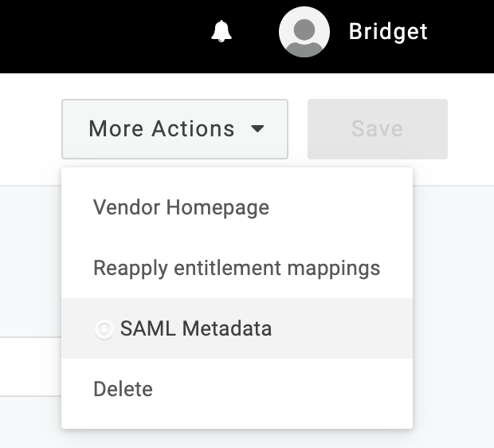This screenshot has height=448, width=494.
Task: Collapse the More Actions dropdown button
Action: pyautogui.click(x=174, y=129)
